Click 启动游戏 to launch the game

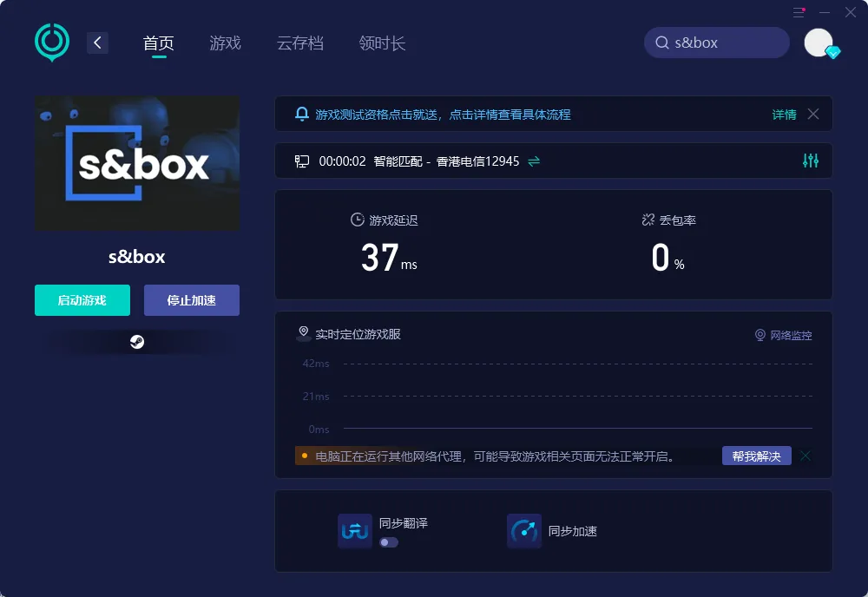click(x=82, y=300)
